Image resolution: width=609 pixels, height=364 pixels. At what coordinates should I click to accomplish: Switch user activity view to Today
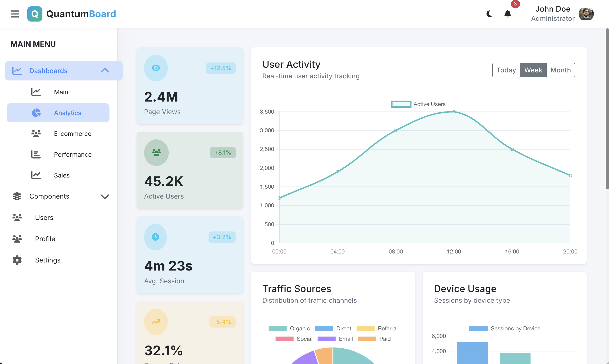[x=506, y=70]
